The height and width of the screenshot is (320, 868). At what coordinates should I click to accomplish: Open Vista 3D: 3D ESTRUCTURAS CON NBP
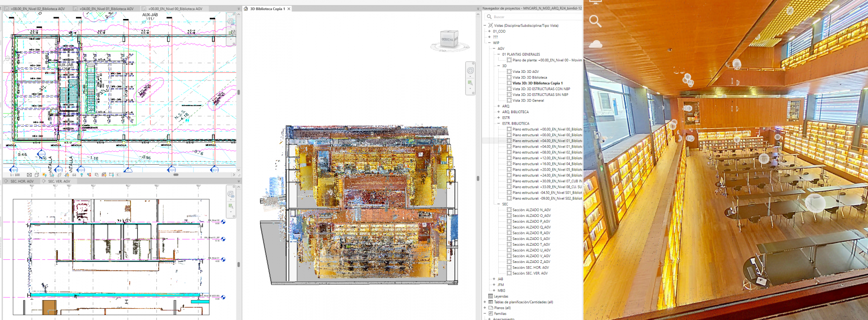[541, 89]
